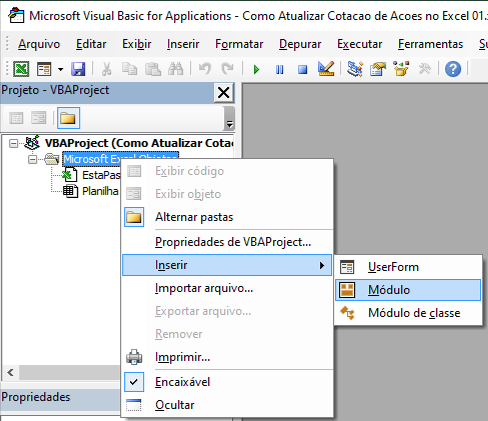The width and height of the screenshot is (488, 421).
Task: Open dropdown arrow beside Insert UserForm
Action: pos(60,69)
